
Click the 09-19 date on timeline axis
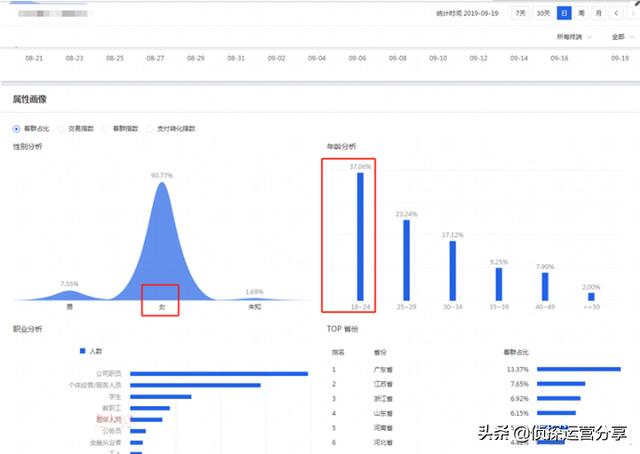619,59
